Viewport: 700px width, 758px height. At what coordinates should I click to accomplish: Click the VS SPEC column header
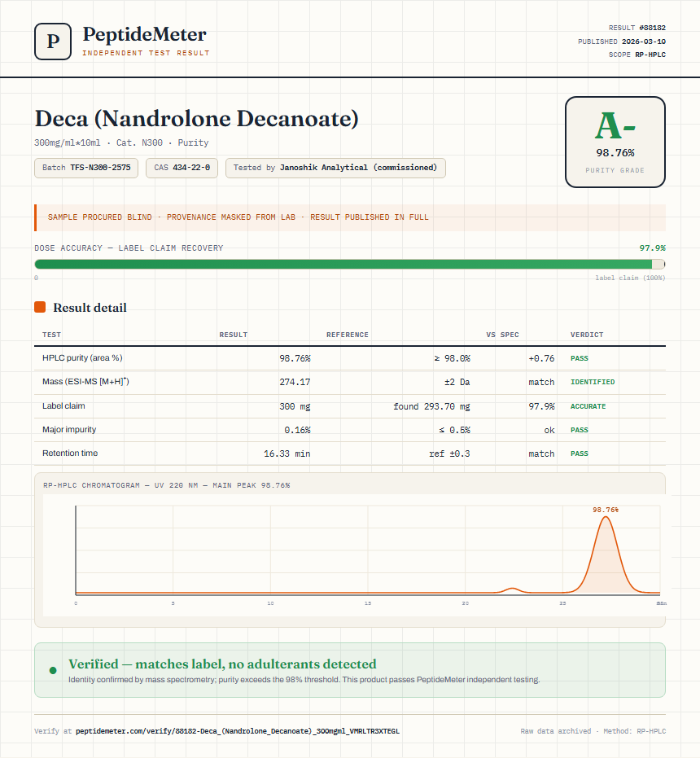503,335
